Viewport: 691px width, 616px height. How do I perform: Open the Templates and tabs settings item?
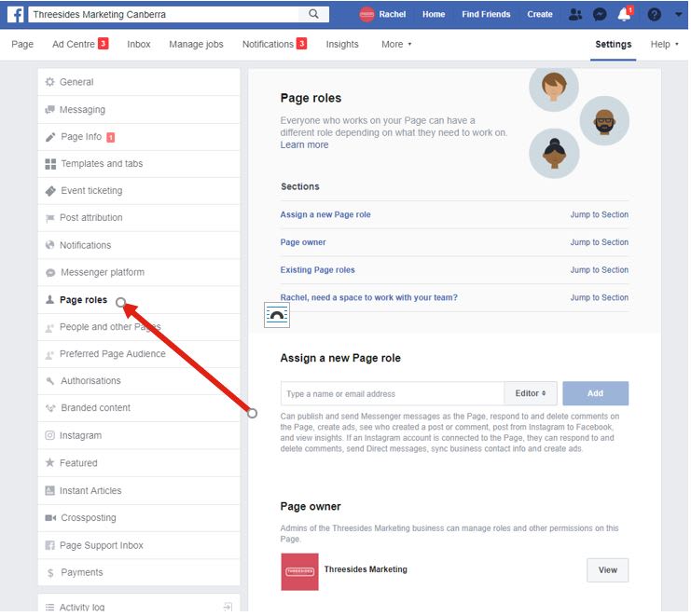coord(139,164)
